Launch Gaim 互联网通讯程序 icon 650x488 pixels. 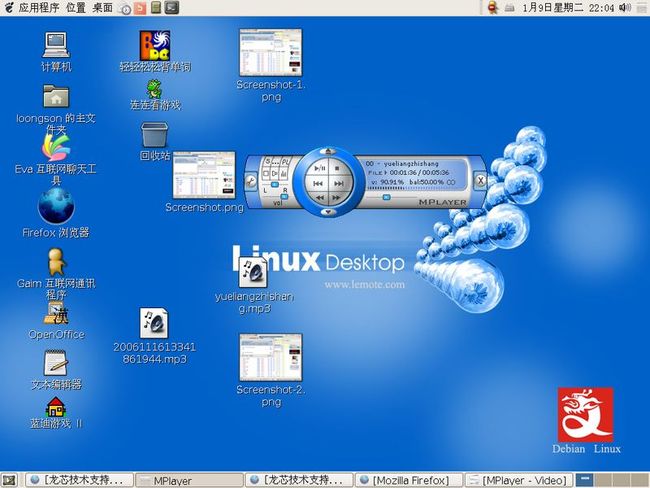click(56, 273)
